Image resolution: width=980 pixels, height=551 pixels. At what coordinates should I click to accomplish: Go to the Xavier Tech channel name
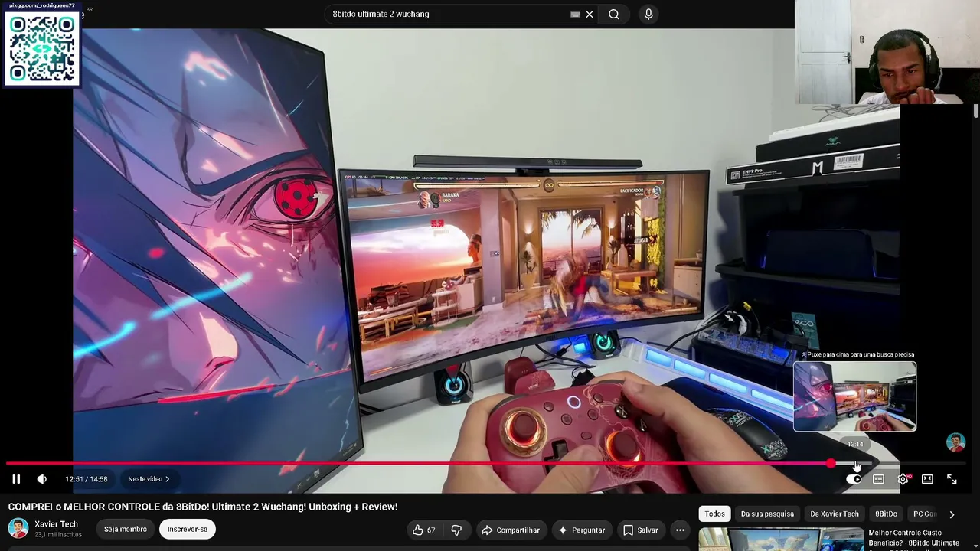coord(56,524)
